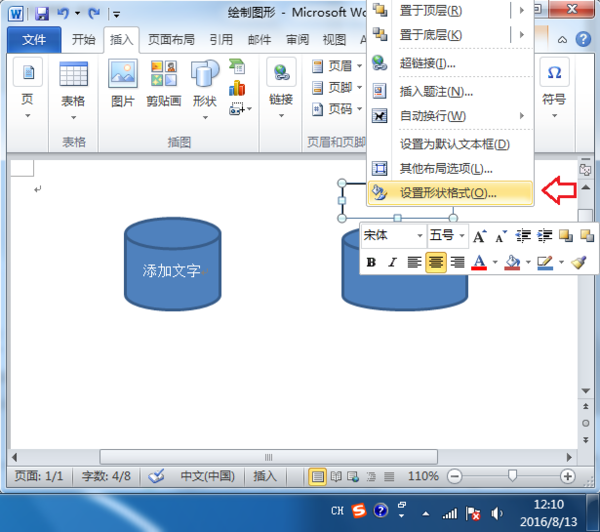This screenshot has width=600, height=532.
Task: Click the screenshot capture icon
Action: click(x=236, y=109)
